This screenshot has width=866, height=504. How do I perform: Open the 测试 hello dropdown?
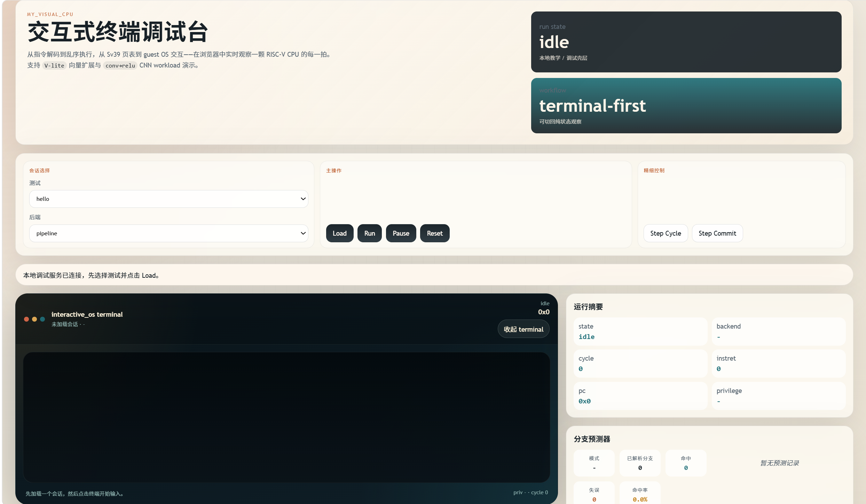(x=169, y=199)
